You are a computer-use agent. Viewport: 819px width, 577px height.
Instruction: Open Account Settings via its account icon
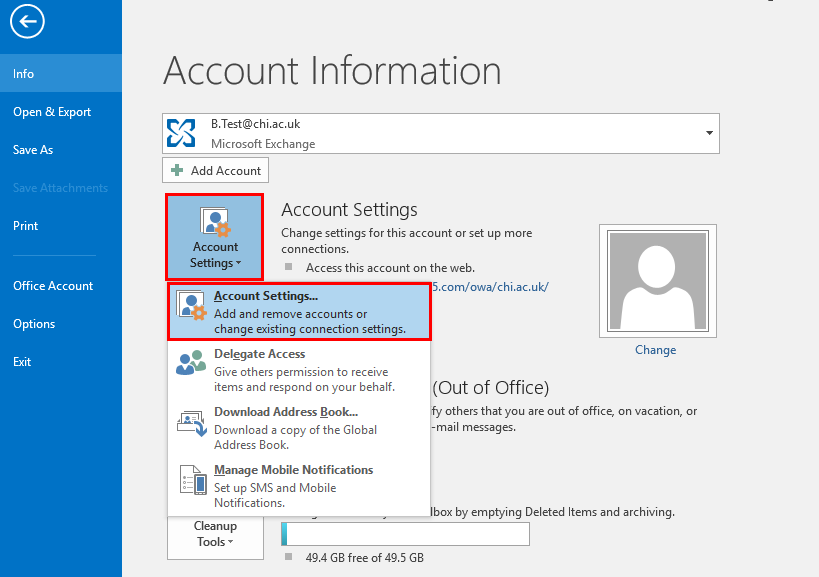pos(214,222)
